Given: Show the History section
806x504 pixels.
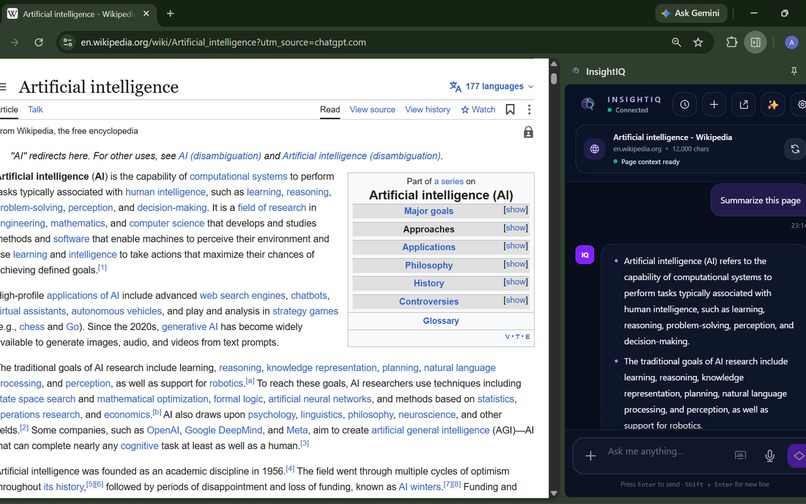Looking at the screenshot, I should (x=516, y=282).
